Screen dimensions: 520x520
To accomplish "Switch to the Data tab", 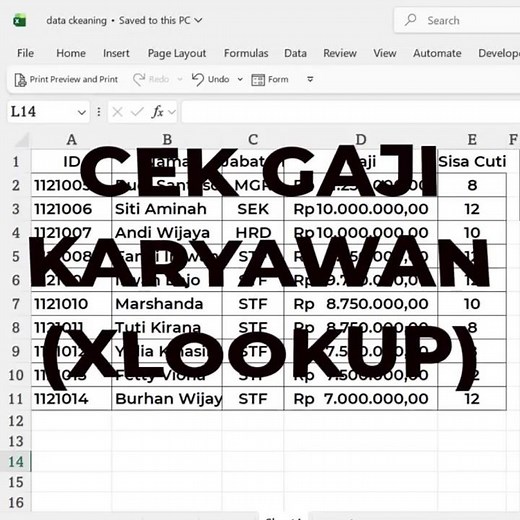I will 295,53.
